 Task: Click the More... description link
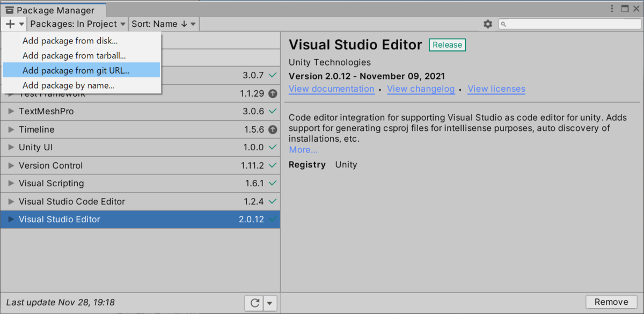coord(303,150)
